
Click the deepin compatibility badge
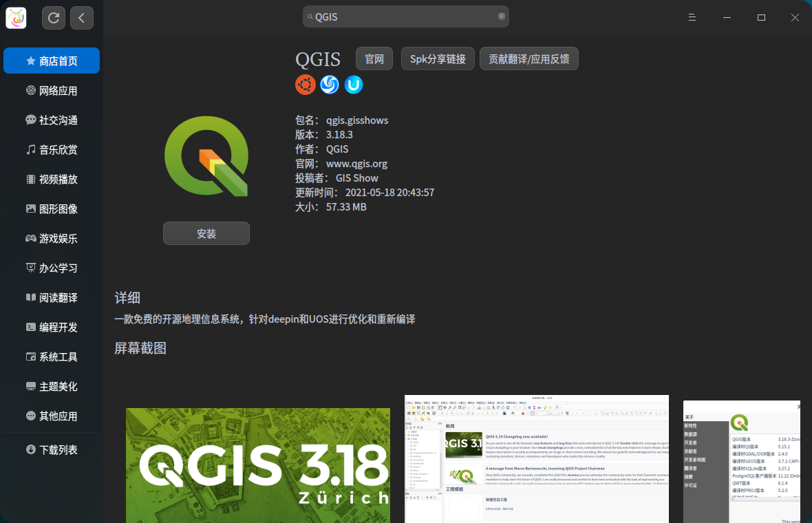tap(330, 85)
